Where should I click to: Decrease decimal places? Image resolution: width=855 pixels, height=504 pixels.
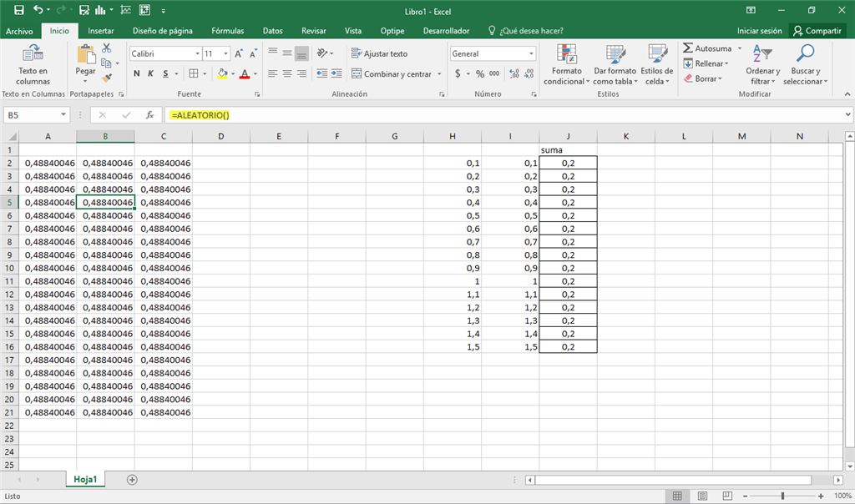pyautogui.click(x=529, y=73)
